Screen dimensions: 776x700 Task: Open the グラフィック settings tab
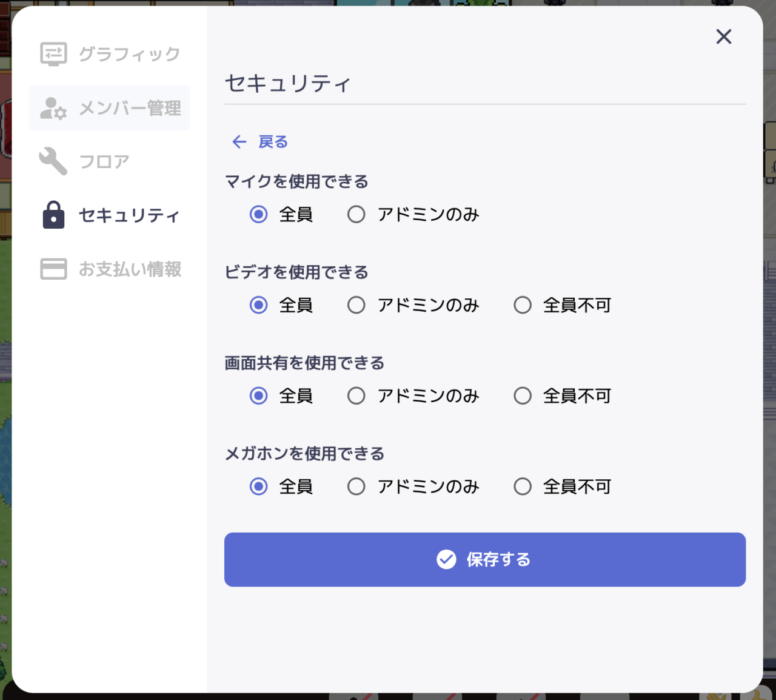129,54
